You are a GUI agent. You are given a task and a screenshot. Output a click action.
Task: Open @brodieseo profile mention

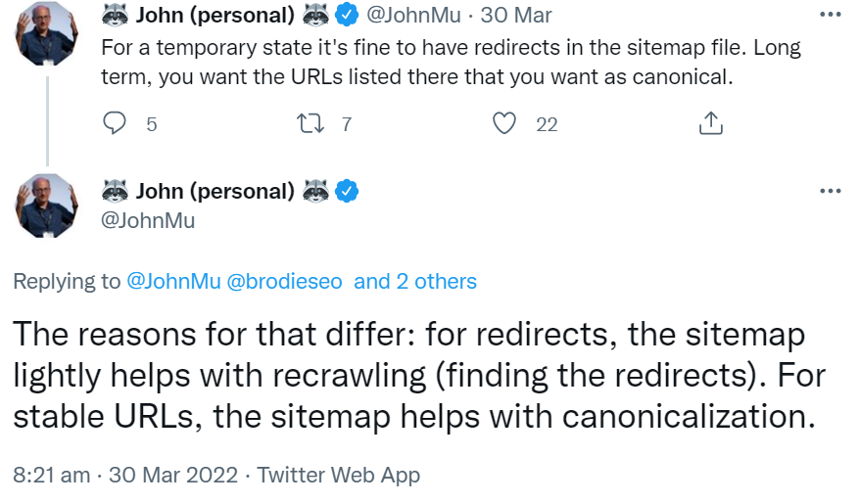285,282
